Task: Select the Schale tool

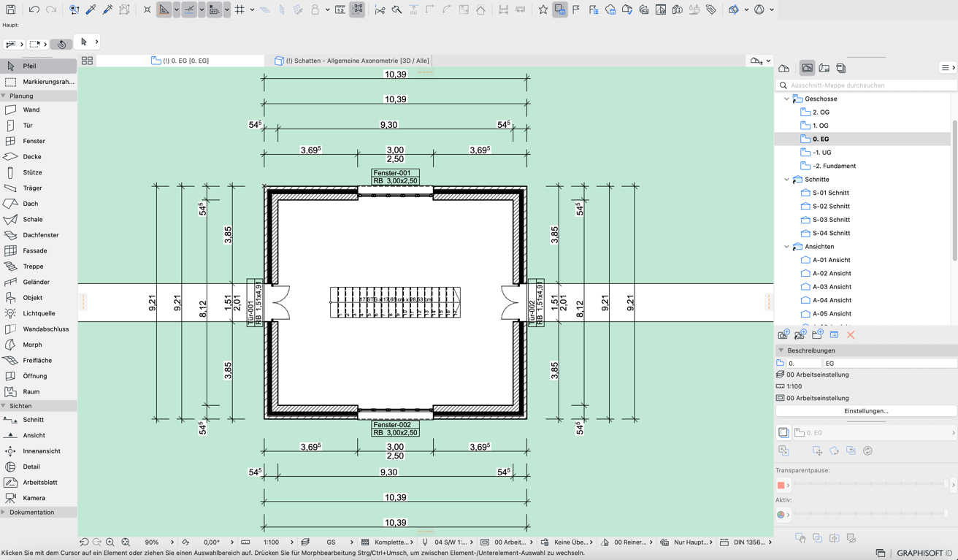Action: [38, 219]
